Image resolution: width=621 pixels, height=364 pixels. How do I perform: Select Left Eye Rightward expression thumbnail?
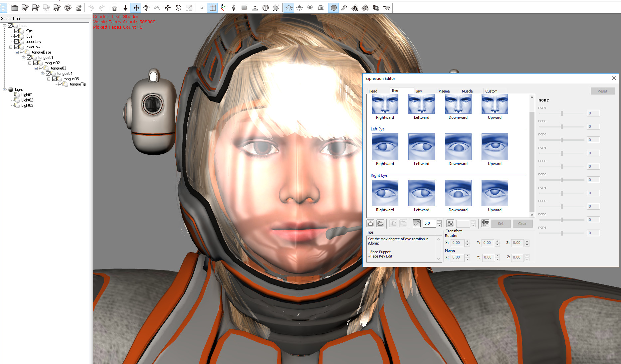click(x=385, y=147)
